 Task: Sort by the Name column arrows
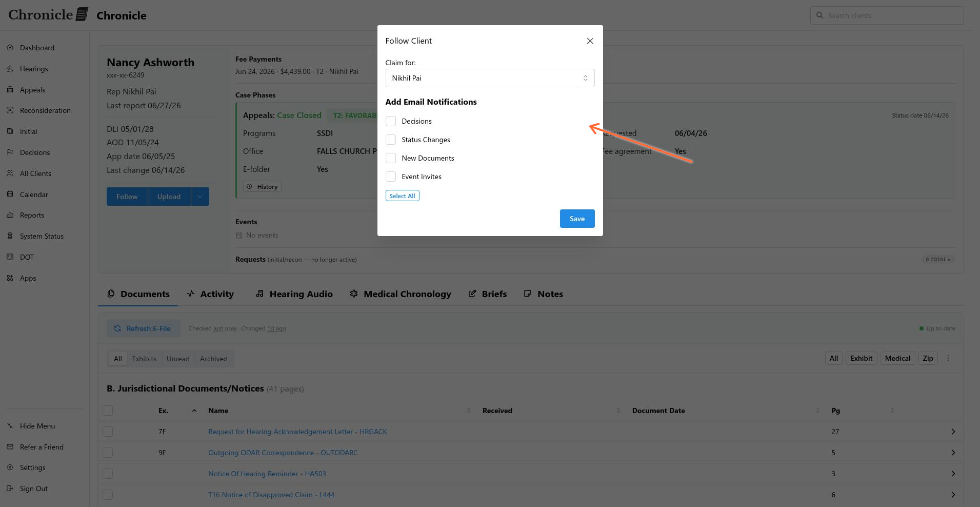(x=468, y=411)
